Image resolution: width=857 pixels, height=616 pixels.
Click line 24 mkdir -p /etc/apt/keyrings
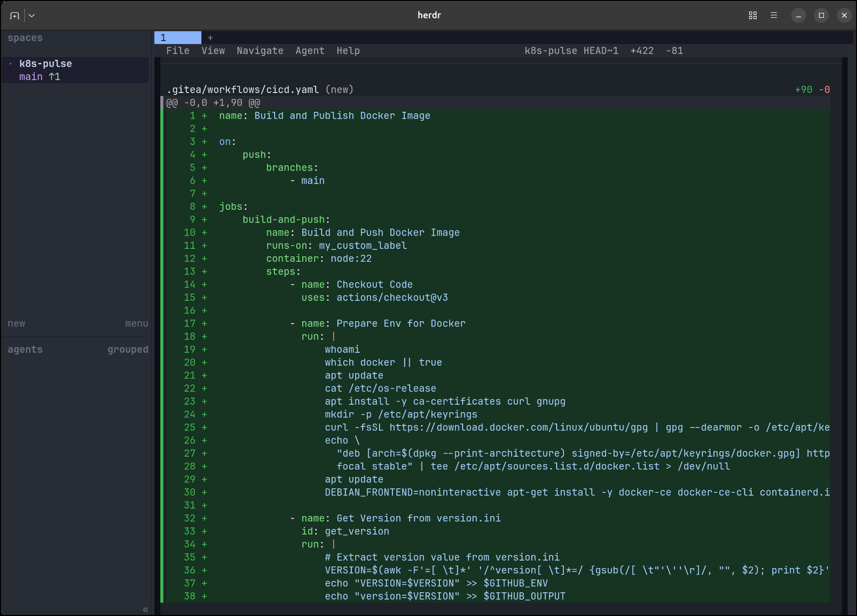tap(401, 415)
